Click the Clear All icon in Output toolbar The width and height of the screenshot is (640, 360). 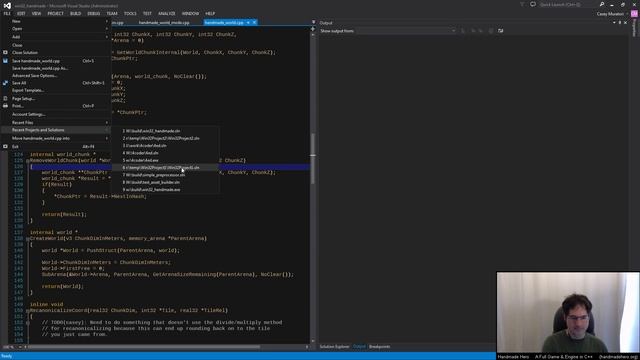491,31
